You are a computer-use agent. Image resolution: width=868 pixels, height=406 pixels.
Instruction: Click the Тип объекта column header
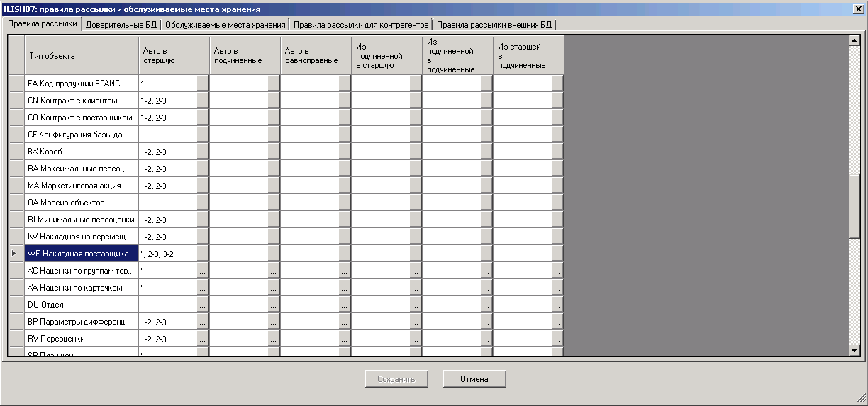[82, 55]
